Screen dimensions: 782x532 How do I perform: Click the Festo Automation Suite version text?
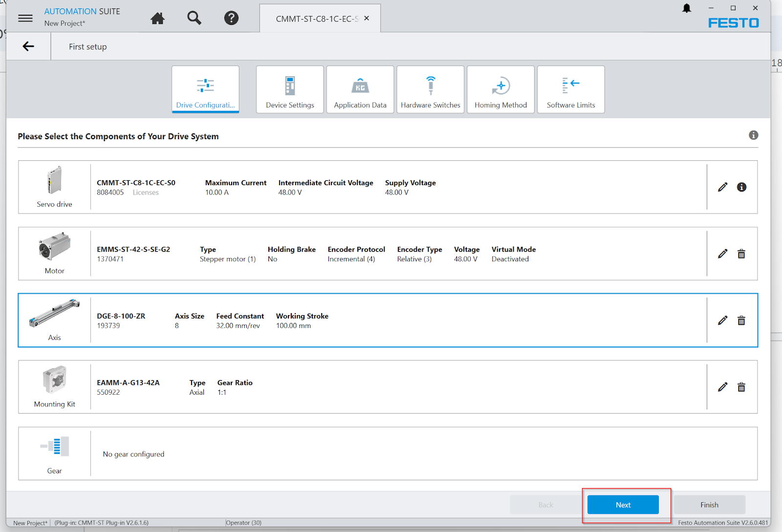click(x=723, y=523)
